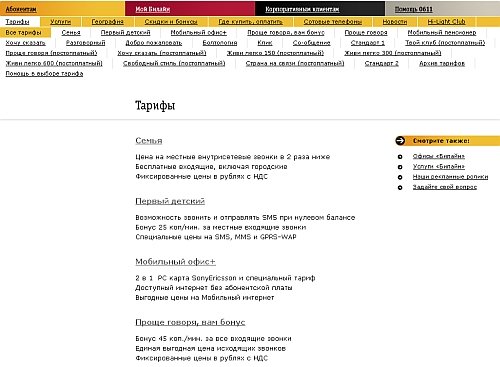
Task: Open the Стандарт 1 tariff link
Action: tap(368, 43)
